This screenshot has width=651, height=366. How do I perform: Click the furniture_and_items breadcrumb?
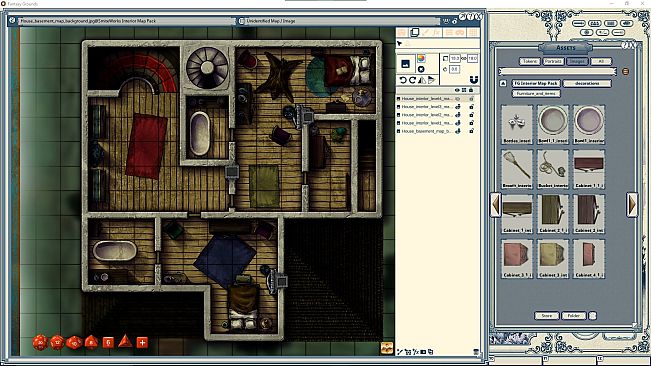click(536, 94)
